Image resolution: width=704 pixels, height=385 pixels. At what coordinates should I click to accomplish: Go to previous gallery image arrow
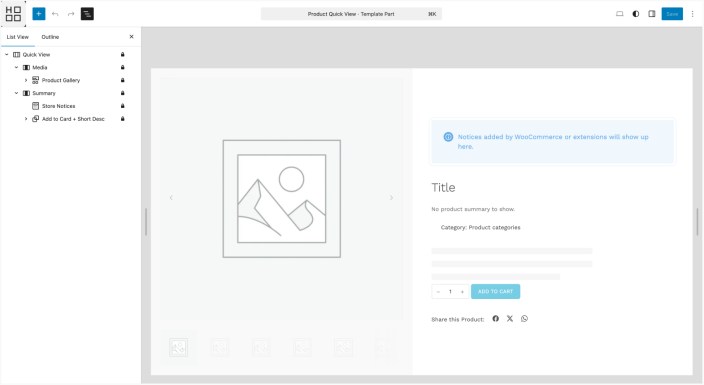pyautogui.click(x=171, y=198)
